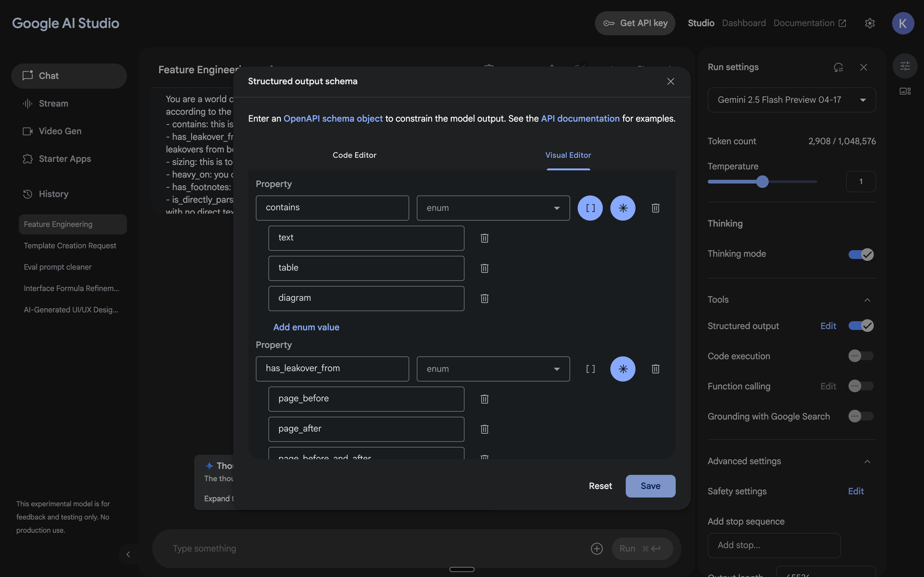Close the Structured output schema dialog
Image resolution: width=924 pixels, height=577 pixels.
tap(671, 81)
